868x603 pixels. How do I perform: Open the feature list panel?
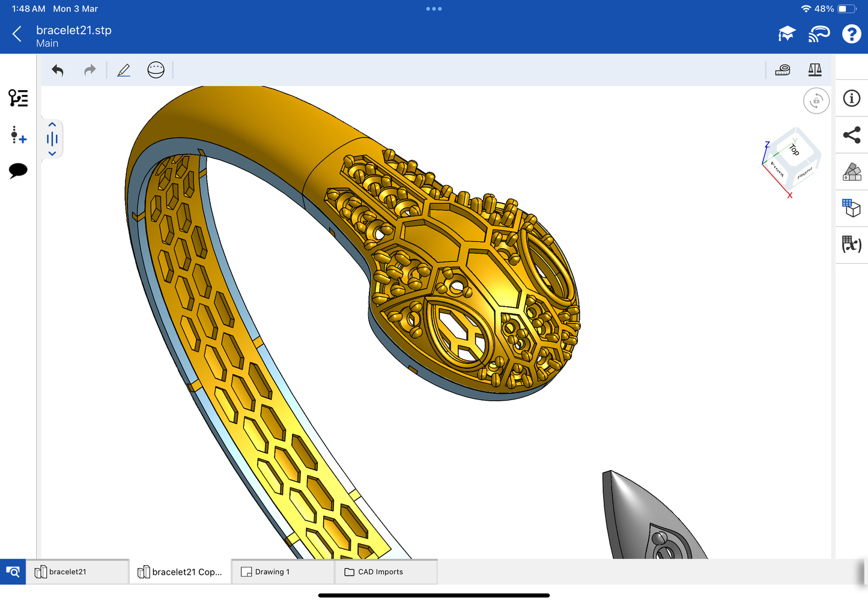point(18,98)
